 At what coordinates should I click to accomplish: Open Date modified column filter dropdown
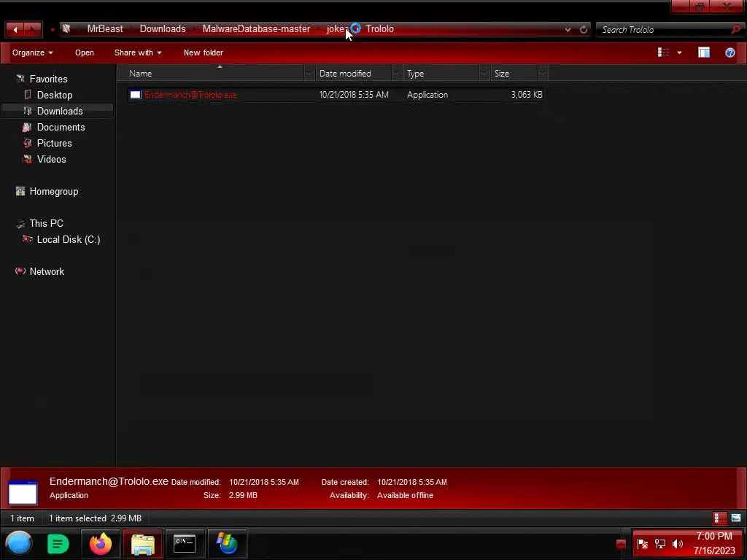coord(396,74)
